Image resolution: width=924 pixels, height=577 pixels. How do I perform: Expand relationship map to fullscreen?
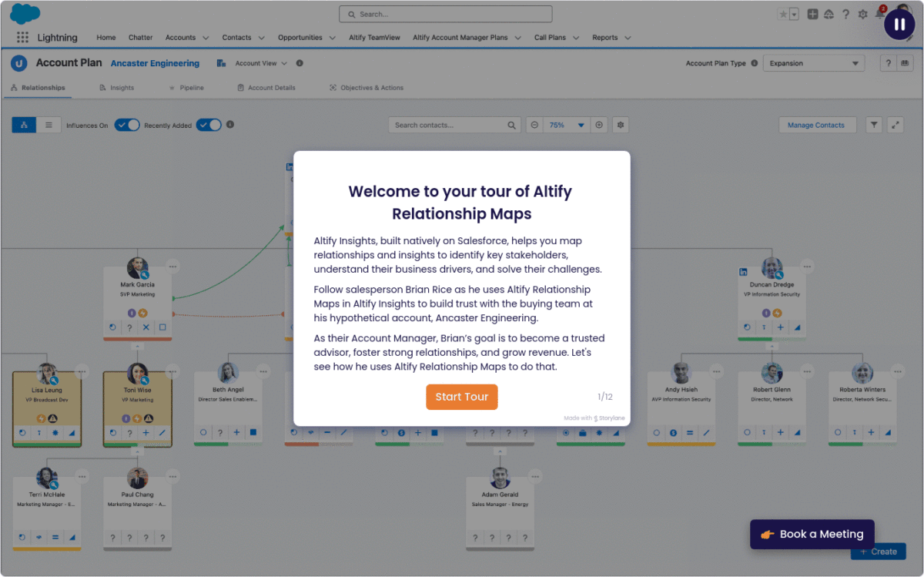click(896, 125)
